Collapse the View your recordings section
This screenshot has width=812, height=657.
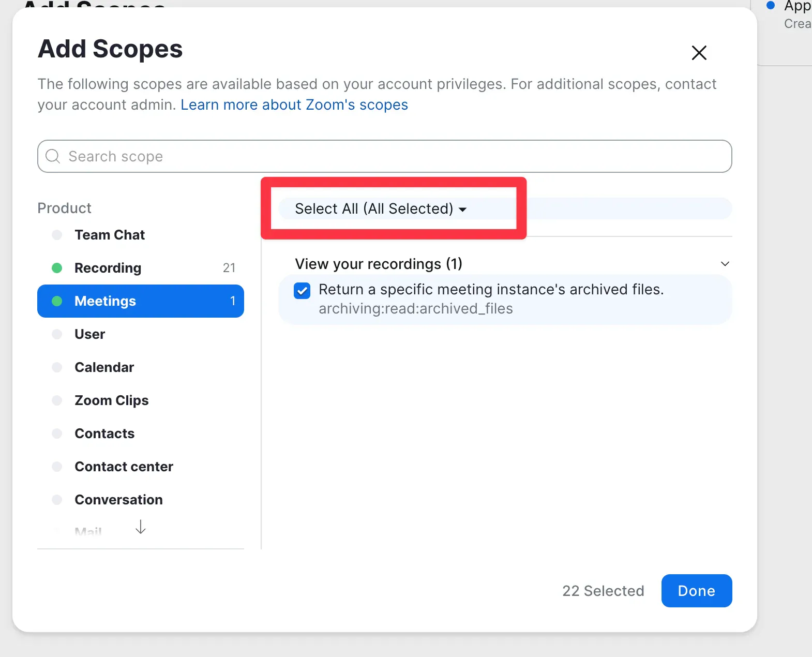725,264
